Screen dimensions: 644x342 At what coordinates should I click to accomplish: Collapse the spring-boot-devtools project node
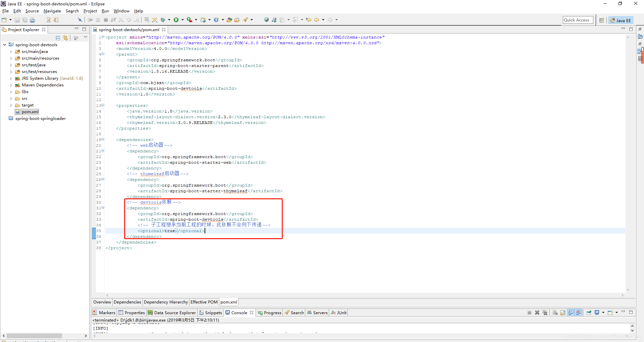point(4,45)
